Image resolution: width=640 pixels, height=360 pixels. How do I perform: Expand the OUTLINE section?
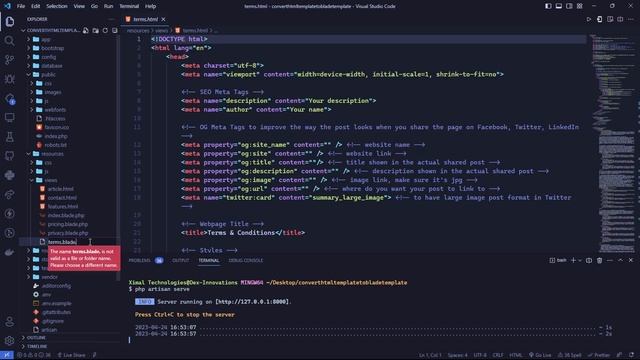click(36, 338)
